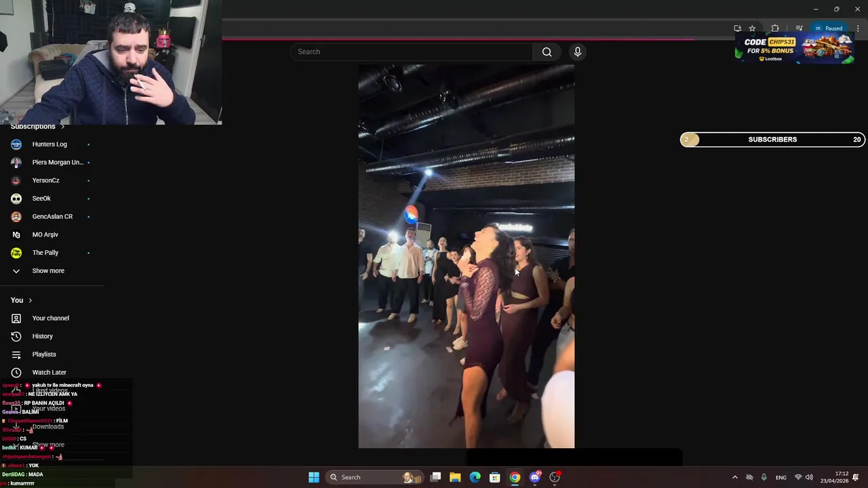
Task: Open Chrome three-dot menu
Action: (858, 28)
